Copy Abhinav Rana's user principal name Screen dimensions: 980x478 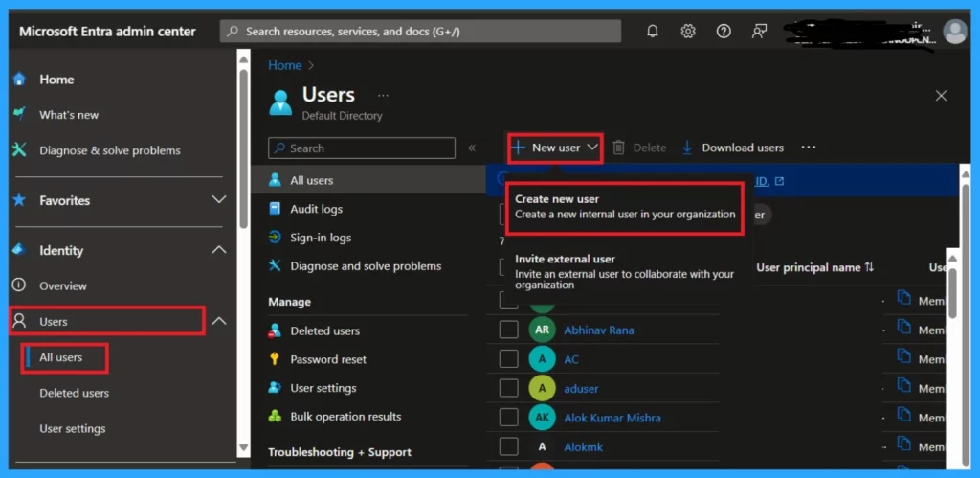903,328
